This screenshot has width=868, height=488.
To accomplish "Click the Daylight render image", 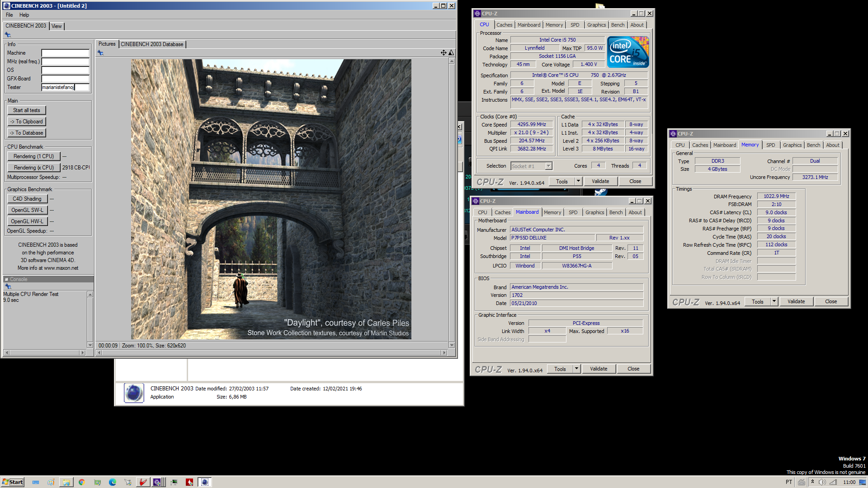I will tap(271, 199).
